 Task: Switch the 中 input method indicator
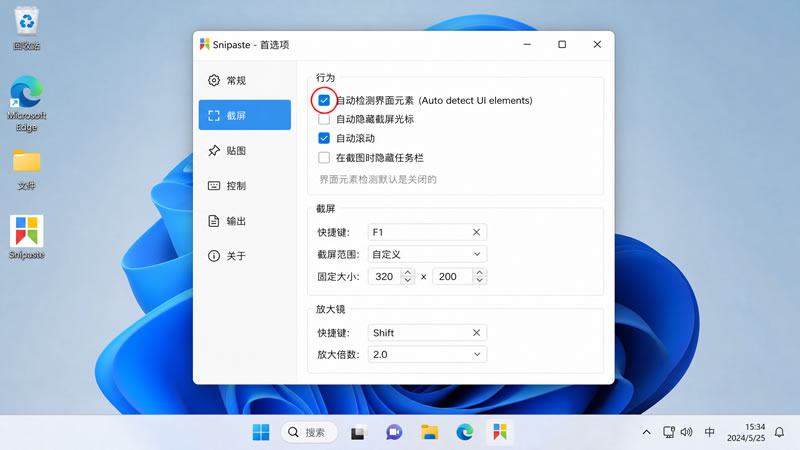point(709,432)
